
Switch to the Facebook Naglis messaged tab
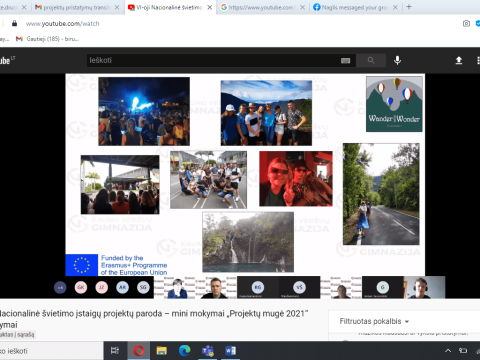[x=355, y=7]
